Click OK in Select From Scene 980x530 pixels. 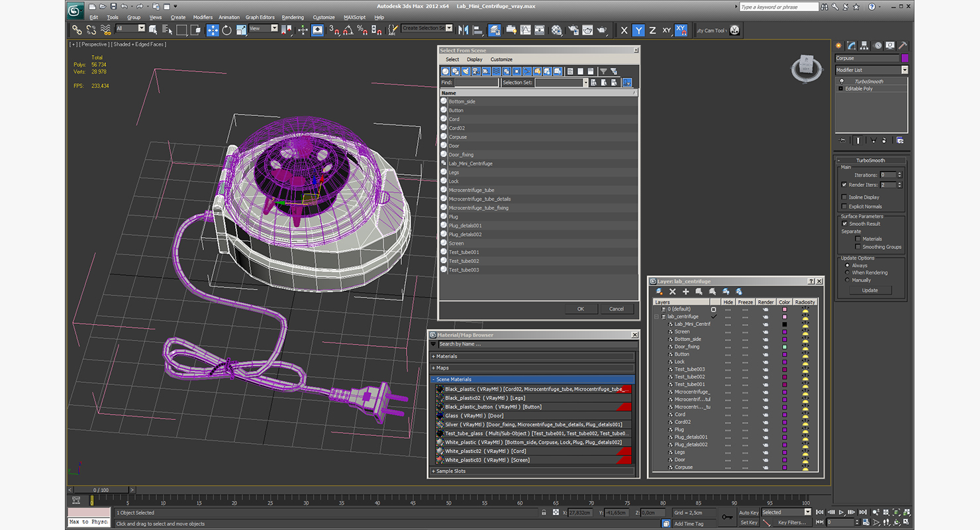tap(581, 309)
